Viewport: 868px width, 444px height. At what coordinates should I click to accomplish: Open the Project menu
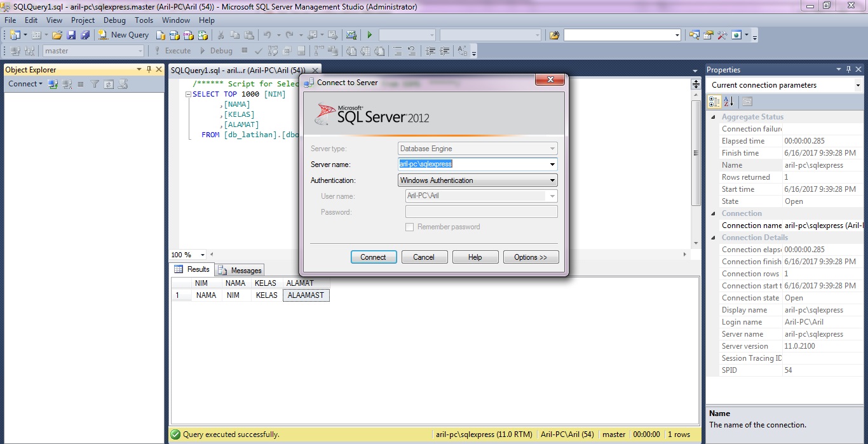click(x=83, y=20)
